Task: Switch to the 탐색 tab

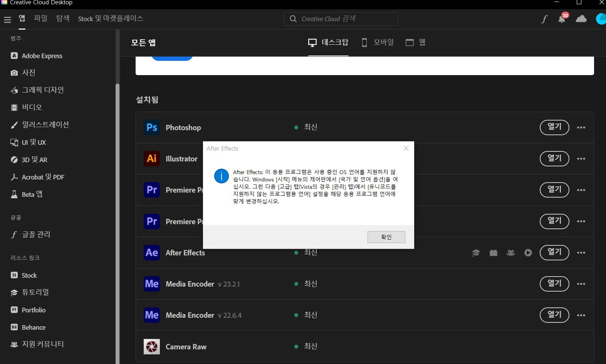Action: [63, 18]
